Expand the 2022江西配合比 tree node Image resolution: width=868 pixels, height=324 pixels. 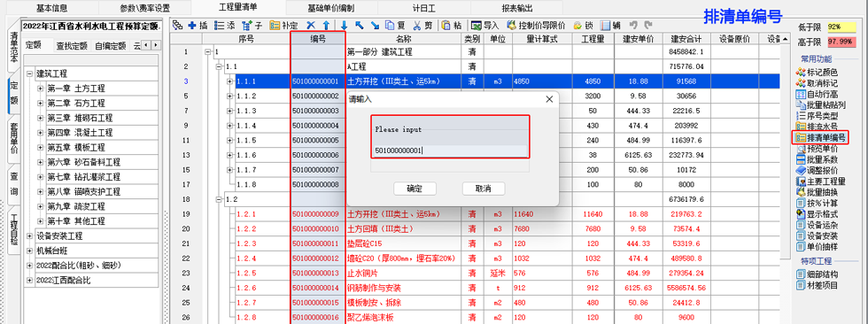tap(29, 281)
